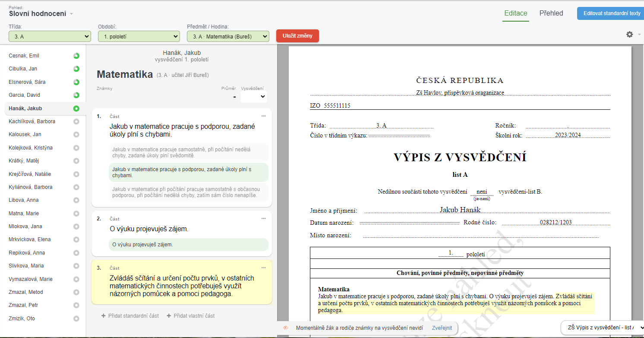Select student Kachlíková, Barbora

pyautogui.click(x=32, y=121)
